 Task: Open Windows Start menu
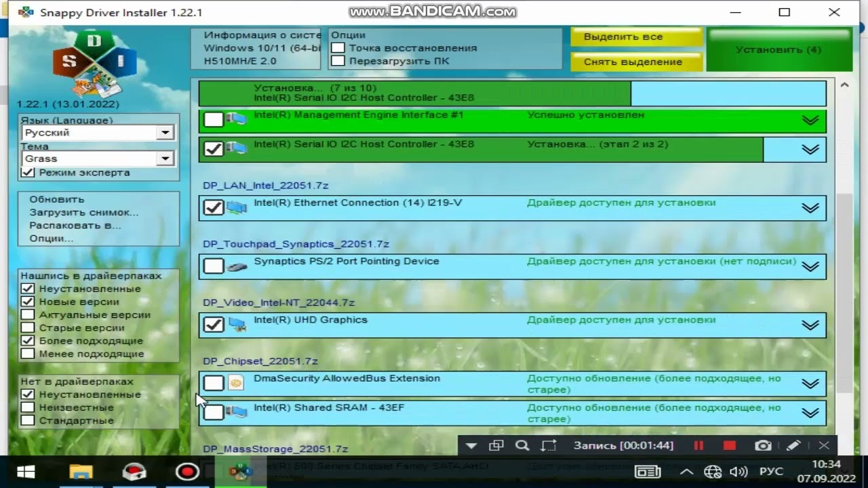click(26, 472)
